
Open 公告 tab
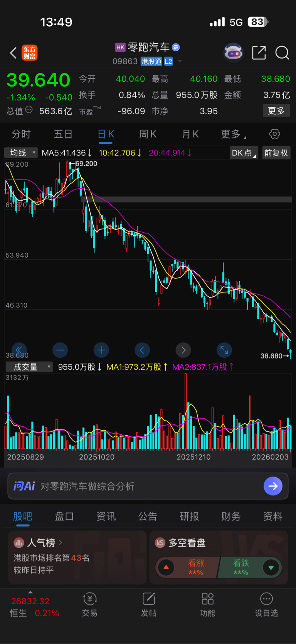[x=148, y=516]
